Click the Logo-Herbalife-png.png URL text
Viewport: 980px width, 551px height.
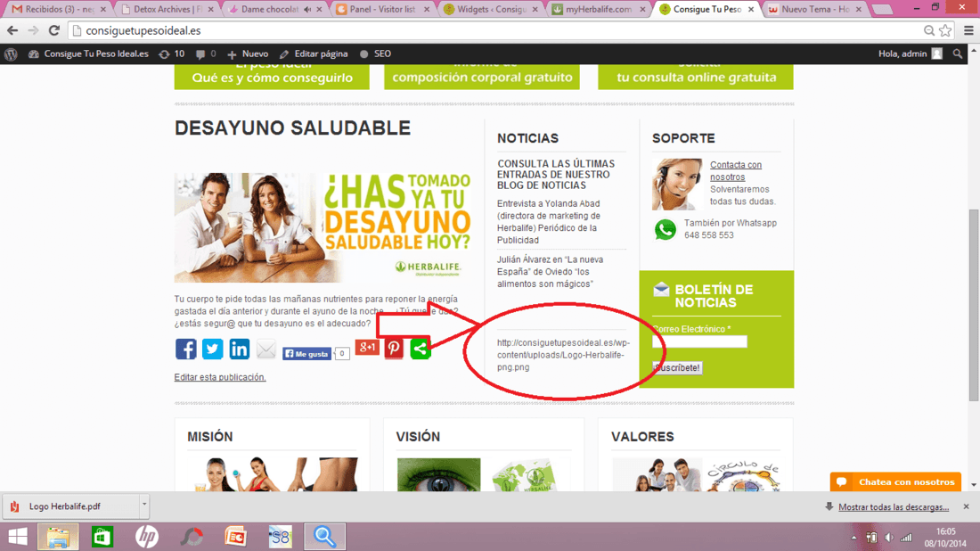pos(563,355)
